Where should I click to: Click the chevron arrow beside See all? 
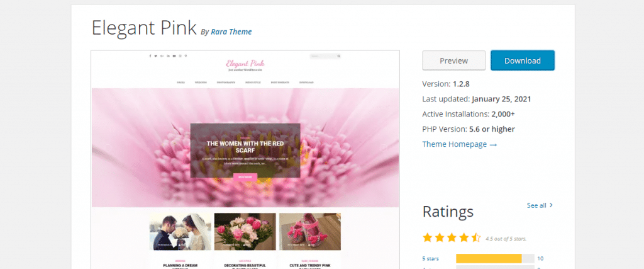coord(551,205)
